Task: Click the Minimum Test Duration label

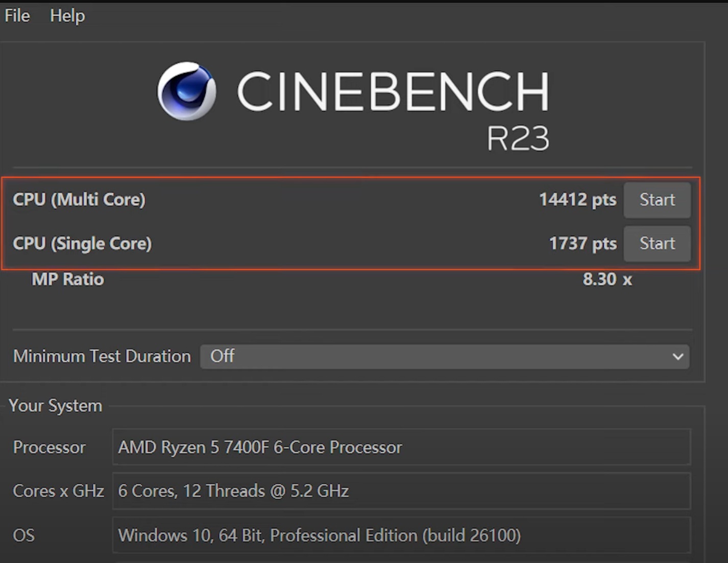Action: (102, 356)
